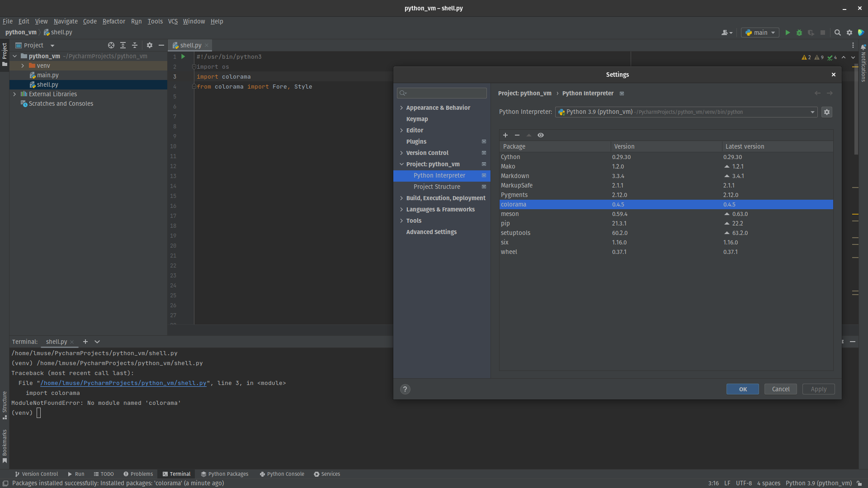Image resolution: width=868 pixels, height=488 pixels.
Task: Confirm settings with the OK button
Action: click(742, 389)
